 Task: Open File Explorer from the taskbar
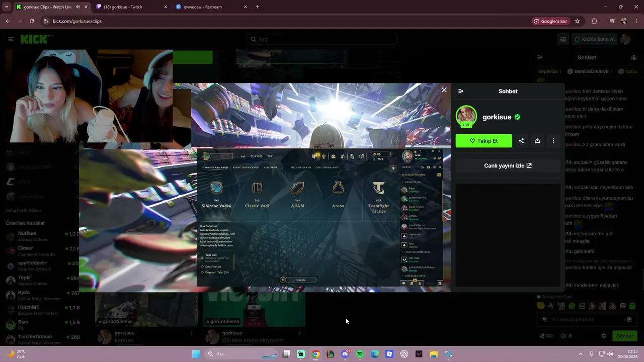click(x=434, y=354)
